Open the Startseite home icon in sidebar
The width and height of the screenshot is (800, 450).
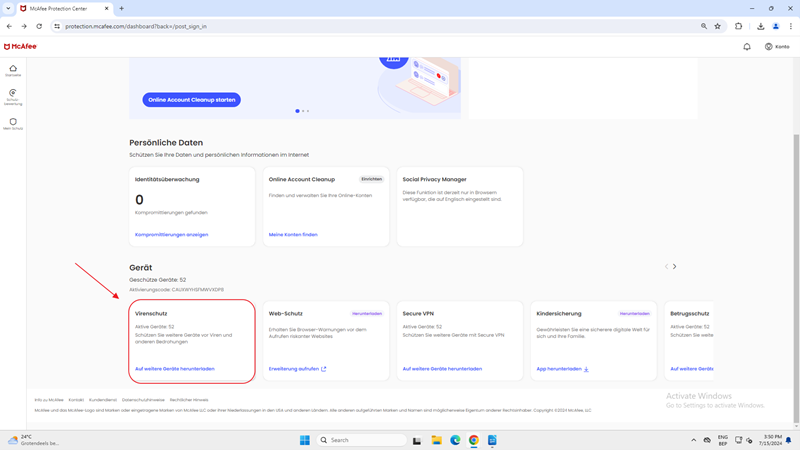pos(13,70)
